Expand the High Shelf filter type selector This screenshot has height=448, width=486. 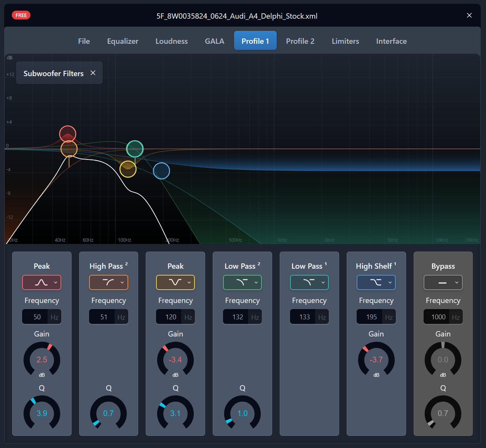tap(390, 282)
